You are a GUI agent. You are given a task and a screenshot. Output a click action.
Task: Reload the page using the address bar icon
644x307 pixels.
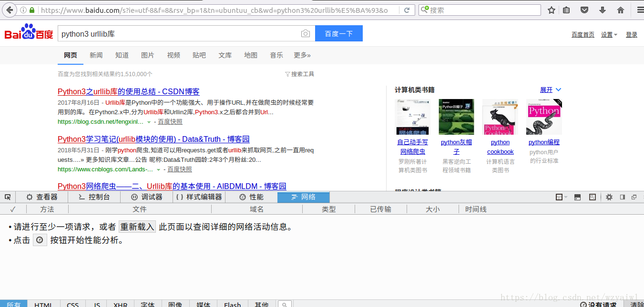click(407, 10)
